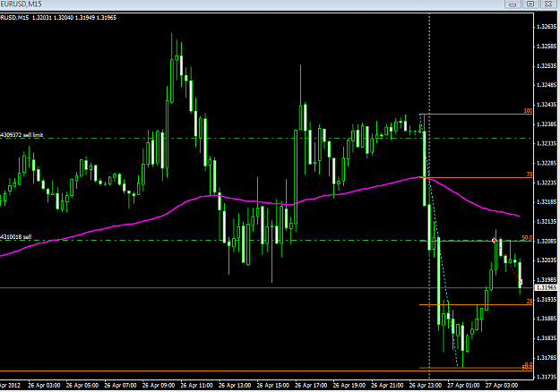Click time axis label 26 Apr 05:00

82,386
